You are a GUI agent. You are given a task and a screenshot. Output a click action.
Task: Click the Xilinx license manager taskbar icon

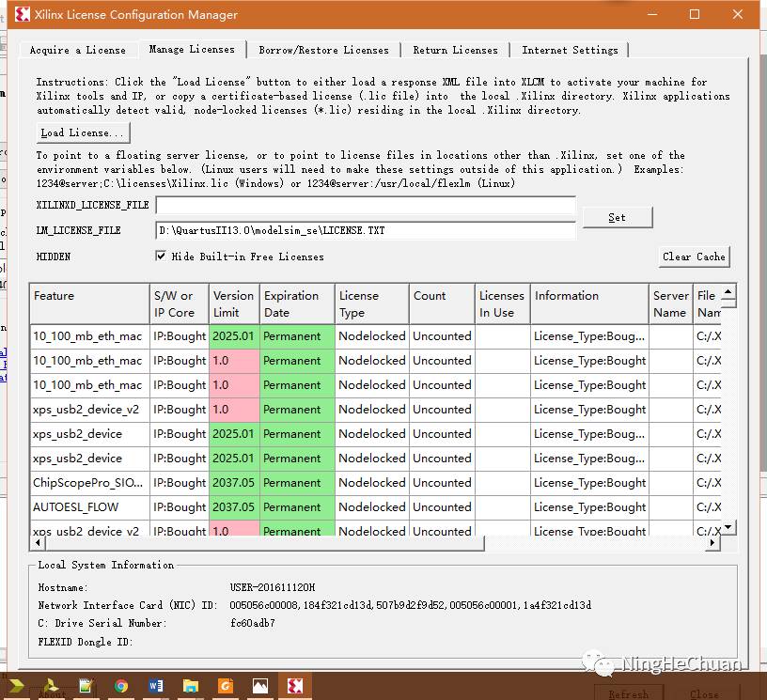294,686
